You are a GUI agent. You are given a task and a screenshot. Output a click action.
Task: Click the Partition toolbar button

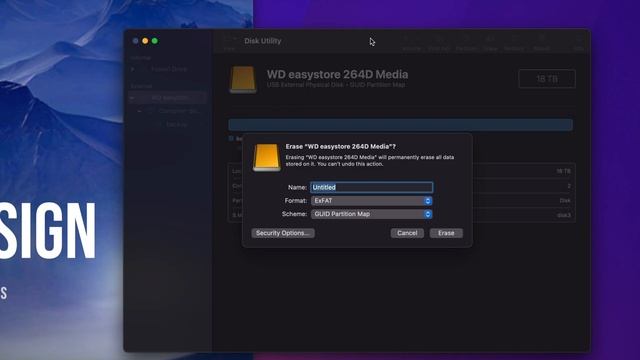coord(466,43)
